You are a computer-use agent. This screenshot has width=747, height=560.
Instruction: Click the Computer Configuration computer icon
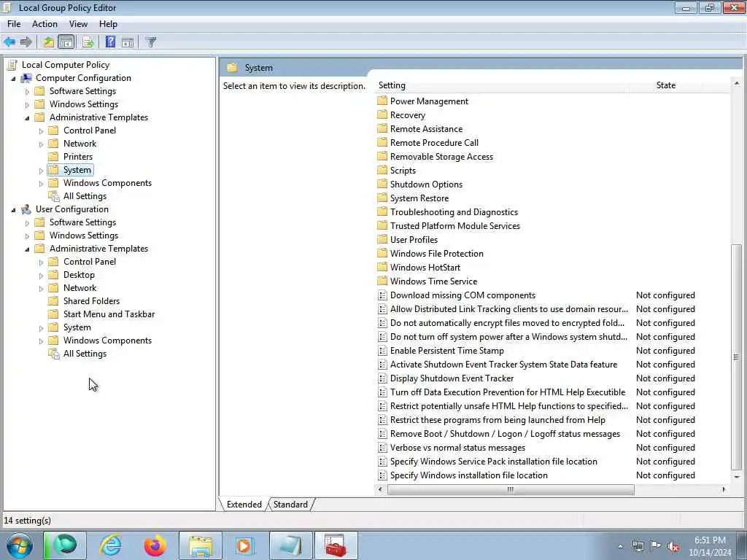point(26,77)
